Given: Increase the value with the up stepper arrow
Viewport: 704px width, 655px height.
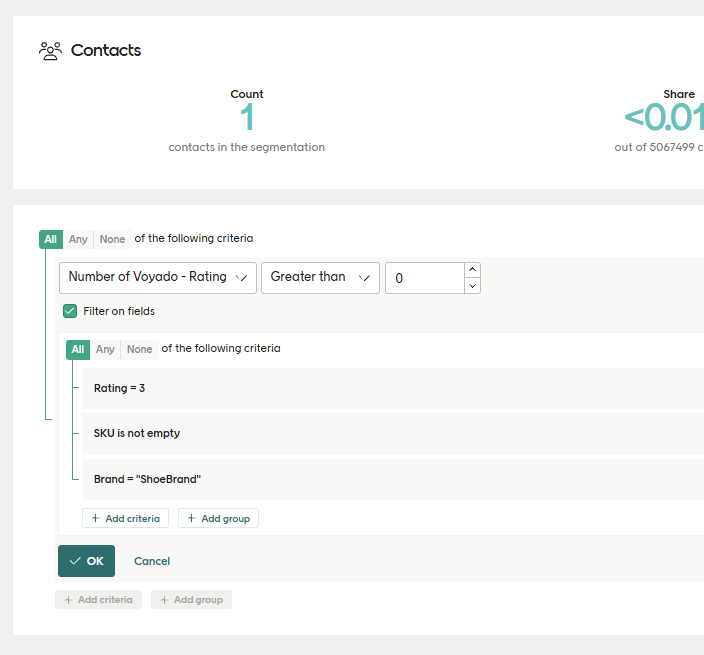Looking at the screenshot, I should [472, 270].
